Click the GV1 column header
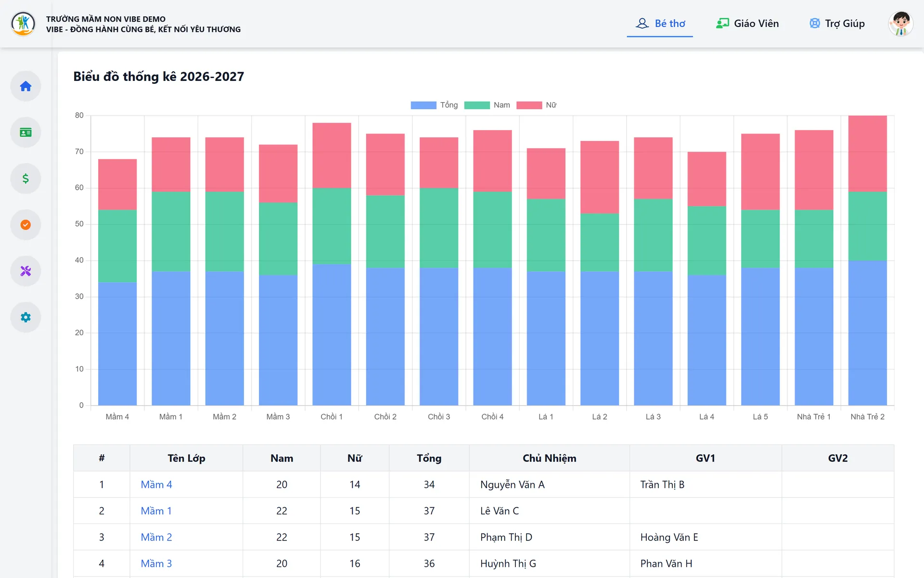This screenshot has height=578, width=924. click(x=706, y=458)
